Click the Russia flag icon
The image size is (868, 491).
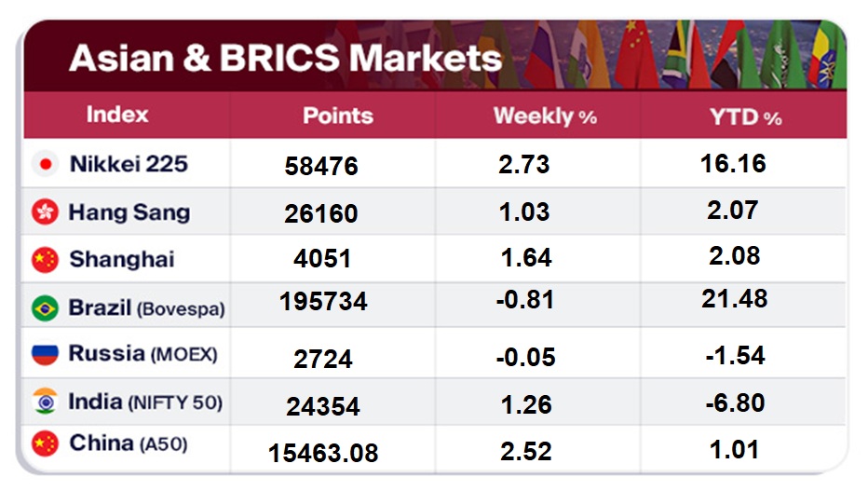coord(44,355)
